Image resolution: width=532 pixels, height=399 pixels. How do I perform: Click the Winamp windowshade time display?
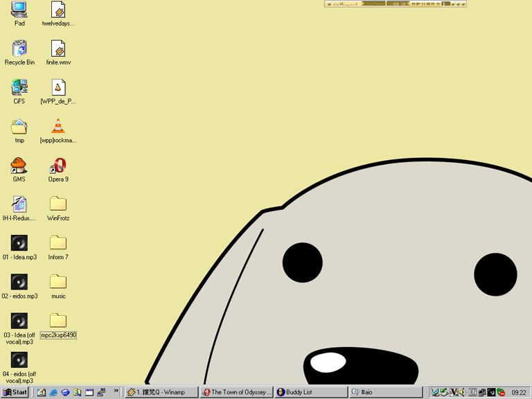(x=398, y=3)
